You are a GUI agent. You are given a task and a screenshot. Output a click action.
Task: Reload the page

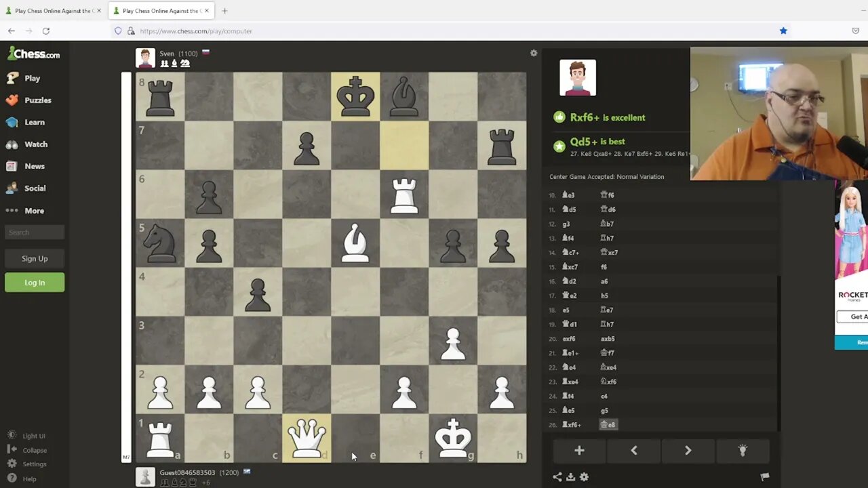[x=46, y=31]
